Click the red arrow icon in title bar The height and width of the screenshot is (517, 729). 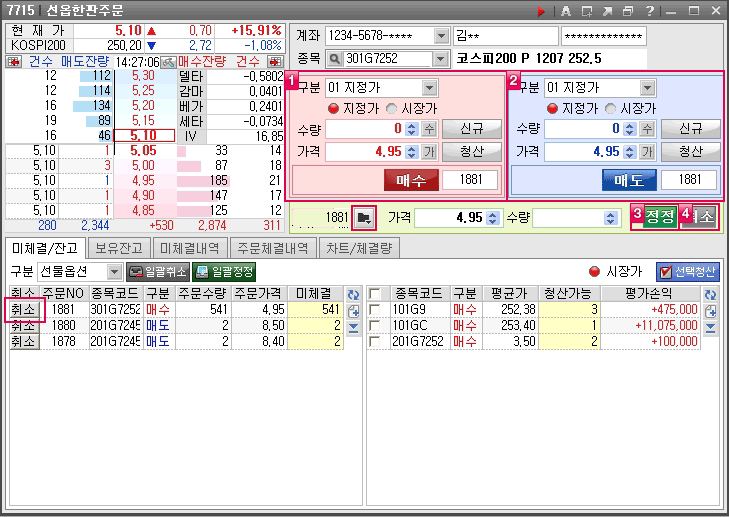[x=541, y=11]
